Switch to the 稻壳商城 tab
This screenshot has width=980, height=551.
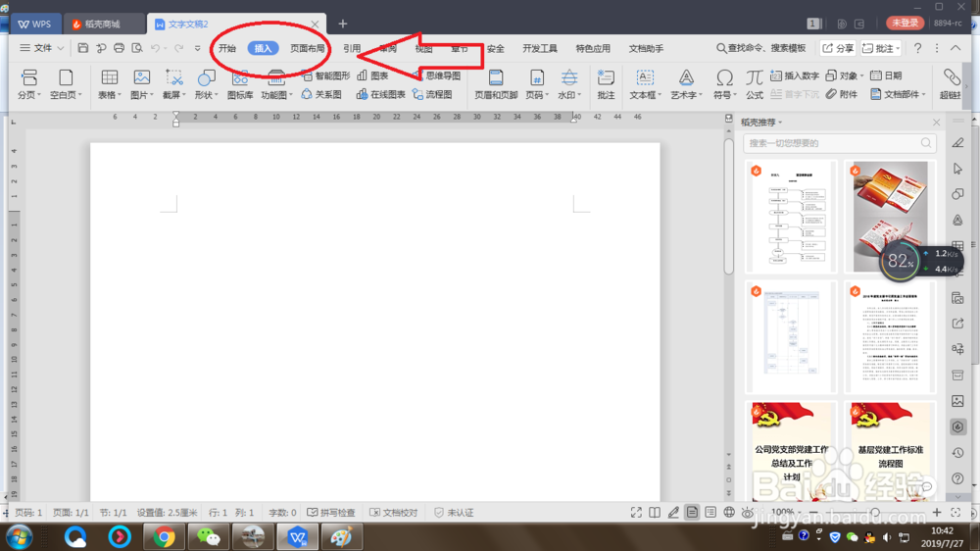[105, 24]
